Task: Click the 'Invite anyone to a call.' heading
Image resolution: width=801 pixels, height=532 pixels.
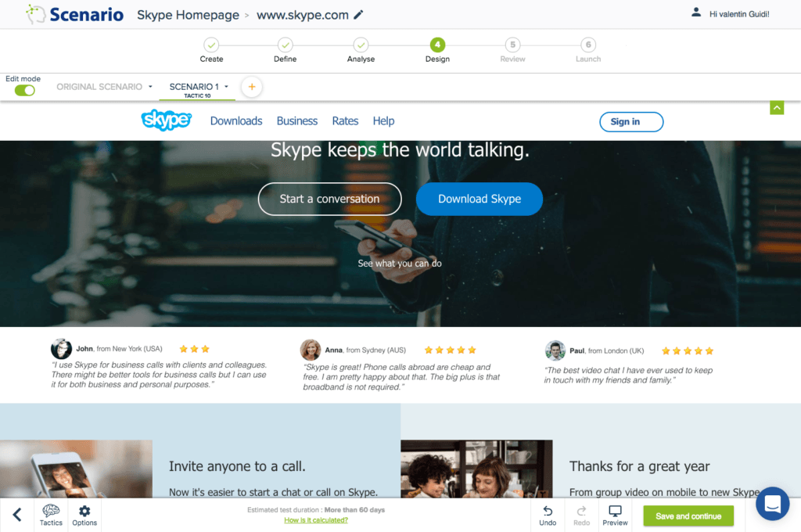Action: pos(237,466)
